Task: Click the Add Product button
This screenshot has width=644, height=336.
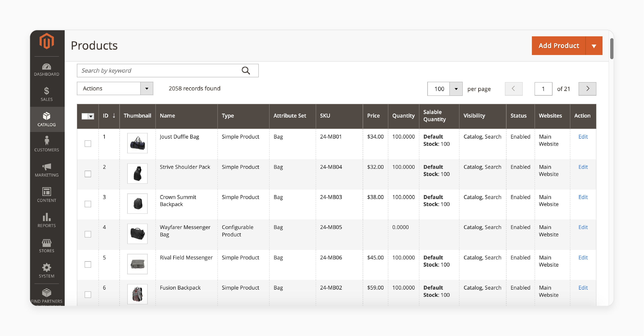Action: point(559,46)
